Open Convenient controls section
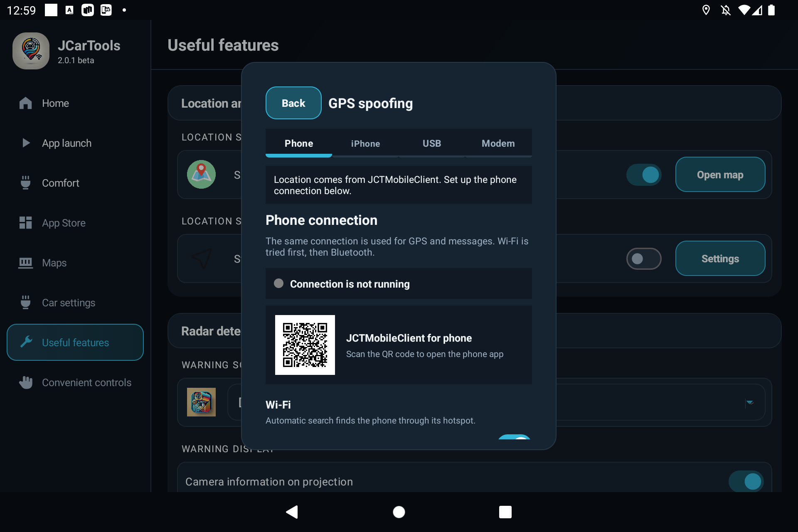This screenshot has height=532, width=798. tap(75, 382)
